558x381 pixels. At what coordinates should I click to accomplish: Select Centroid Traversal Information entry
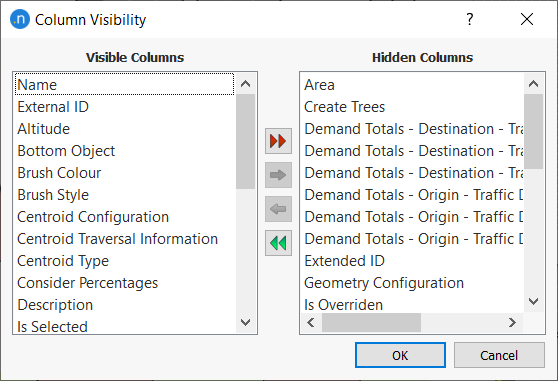(125, 239)
